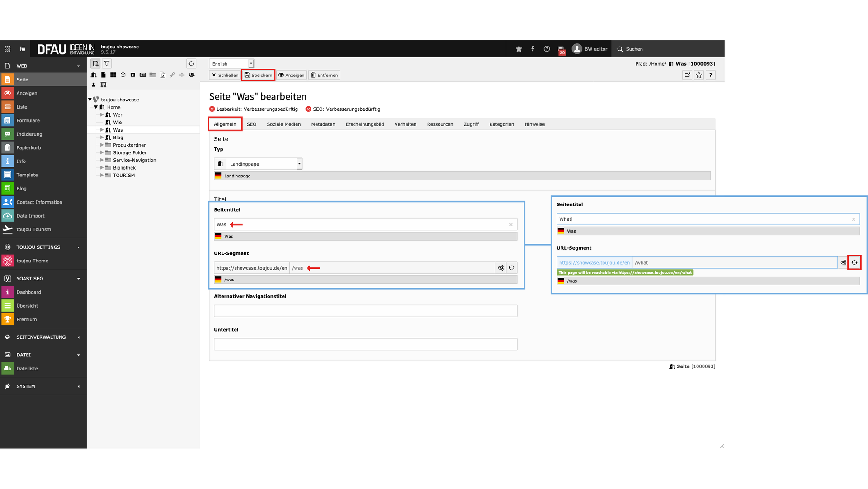The width and height of the screenshot is (868, 489).
Task: Expand the Blog page tree node
Action: (102, 138)
